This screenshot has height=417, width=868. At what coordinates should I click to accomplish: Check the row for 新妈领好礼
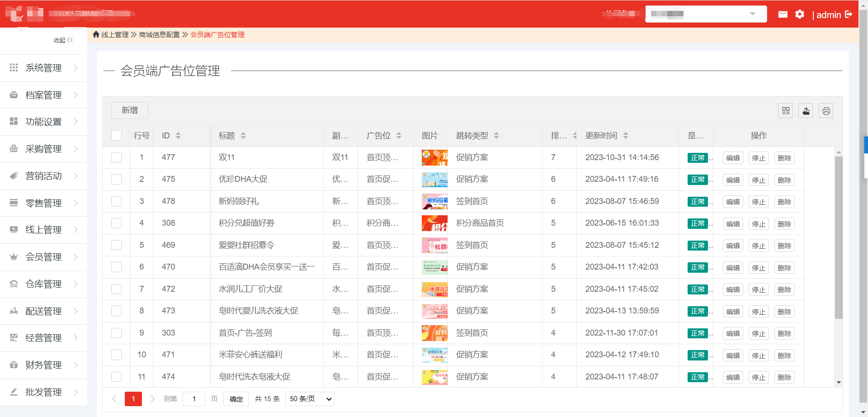pyautogui.click(x=117, y=201)
